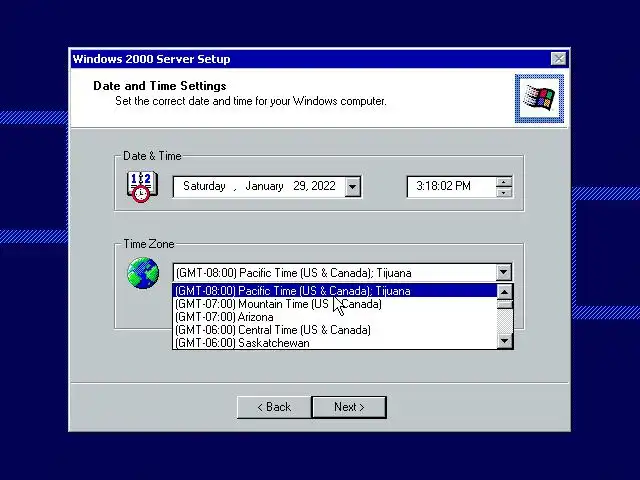Select Pacific Time (US & Canada); Tijuana option
The height and width of the screenshot is (480, 640).
tap(335, 291)
